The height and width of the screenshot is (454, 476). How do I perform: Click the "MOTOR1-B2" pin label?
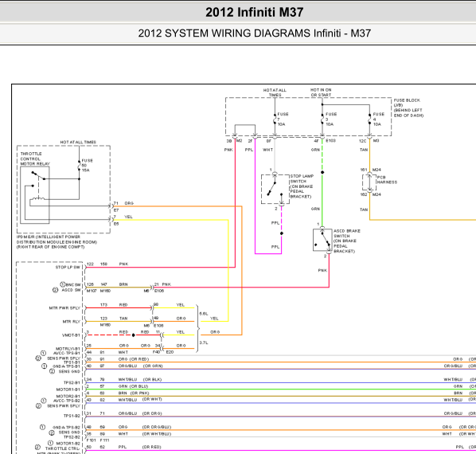pos(68,444)
